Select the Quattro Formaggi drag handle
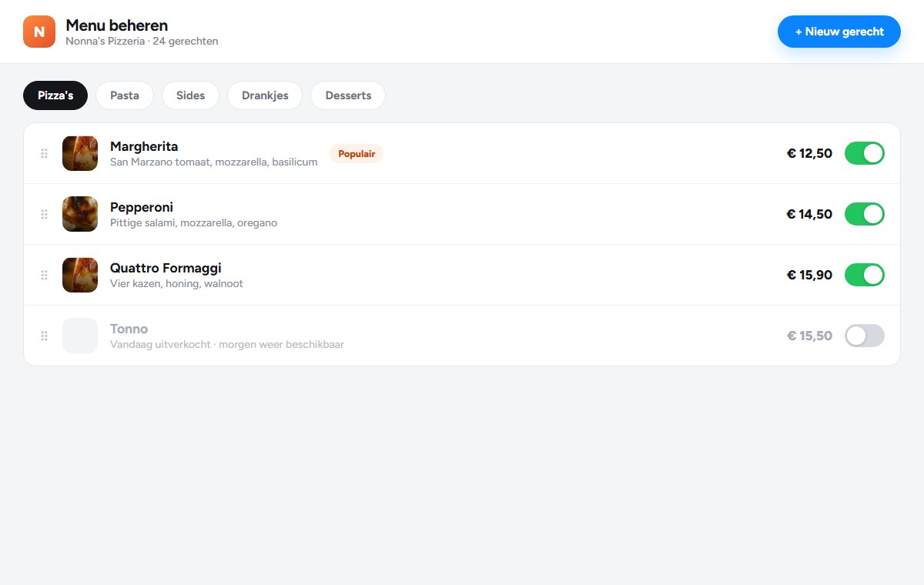 pos(45,275)
